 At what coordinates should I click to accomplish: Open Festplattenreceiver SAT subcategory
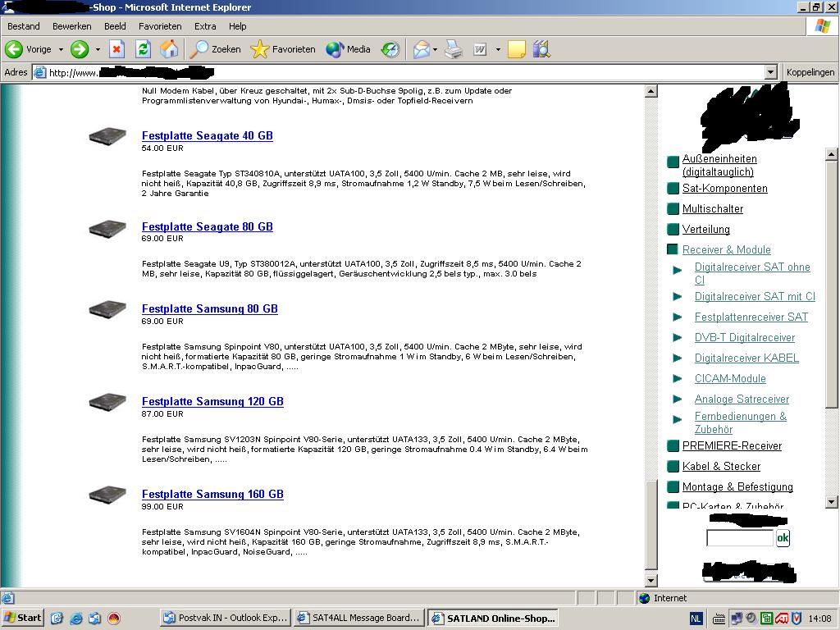coord(751,317)
